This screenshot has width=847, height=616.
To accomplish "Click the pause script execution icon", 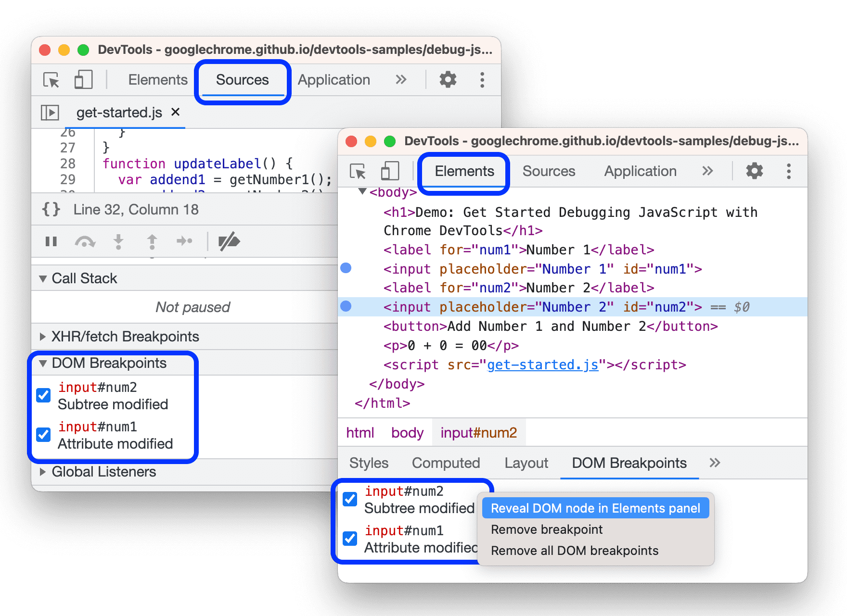I will [51, 241].
